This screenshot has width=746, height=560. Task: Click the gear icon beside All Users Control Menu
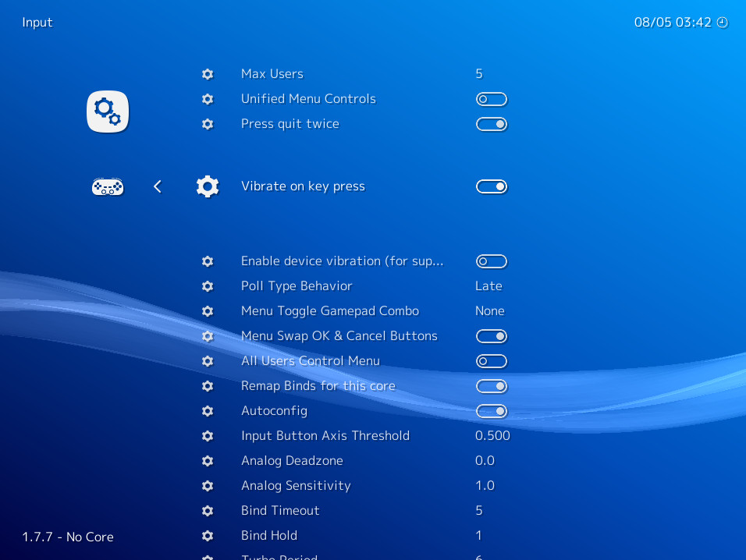(x=208, y=361)
